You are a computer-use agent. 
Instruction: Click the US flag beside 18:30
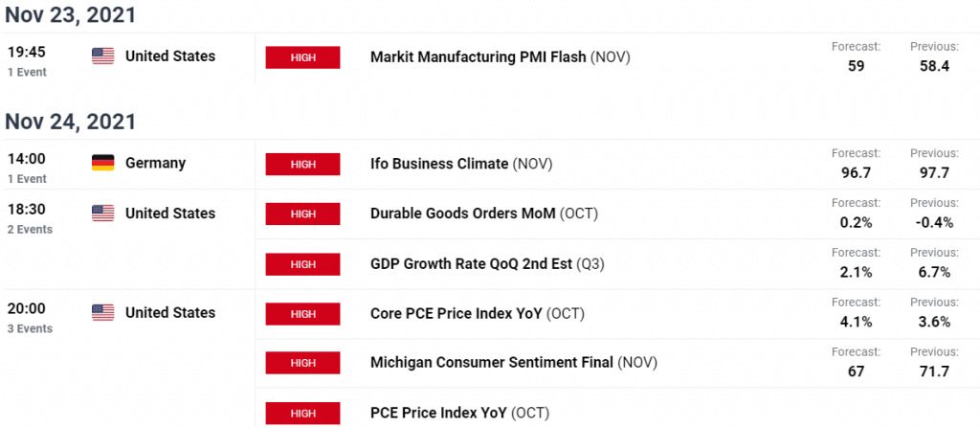click(x=103, y=213)
